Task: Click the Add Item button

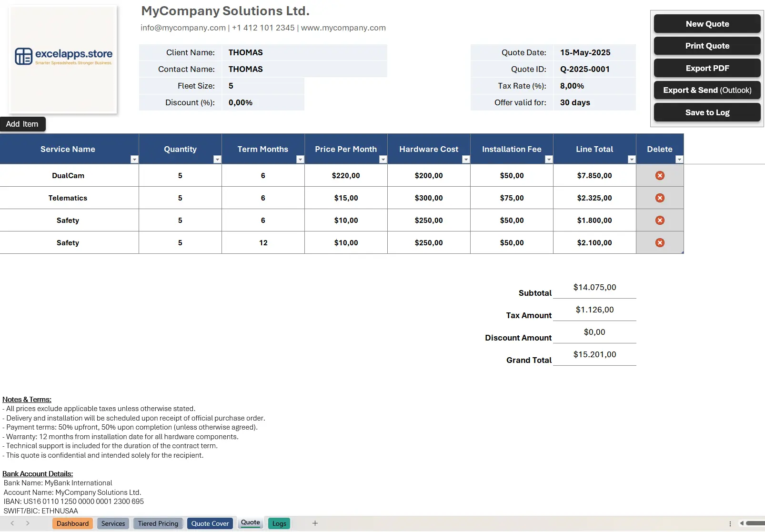Action: pyautogui.click(x=22, y=124)
